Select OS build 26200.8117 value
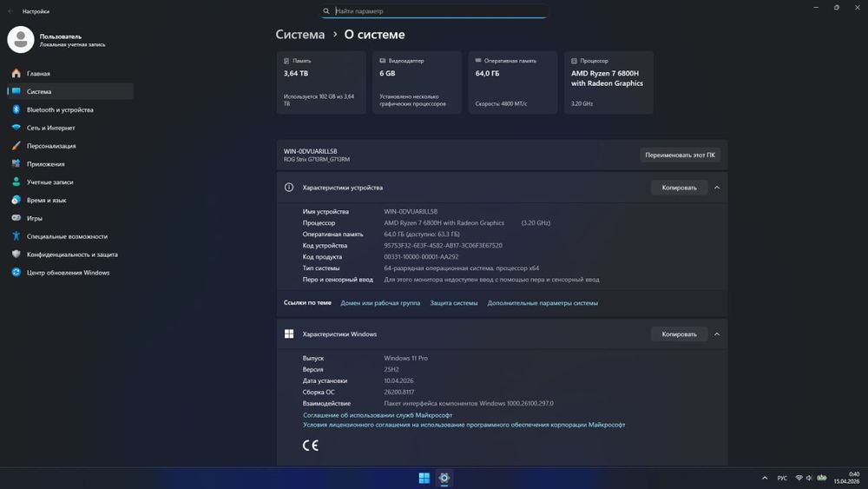The height and width of the screenshot is (489, 868). click(399, 392)
